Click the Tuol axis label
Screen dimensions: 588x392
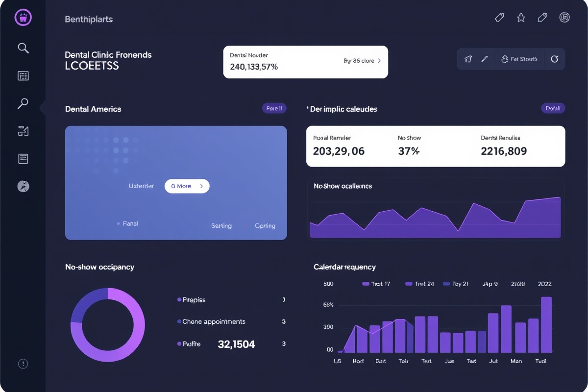click(x=540, y=361)
